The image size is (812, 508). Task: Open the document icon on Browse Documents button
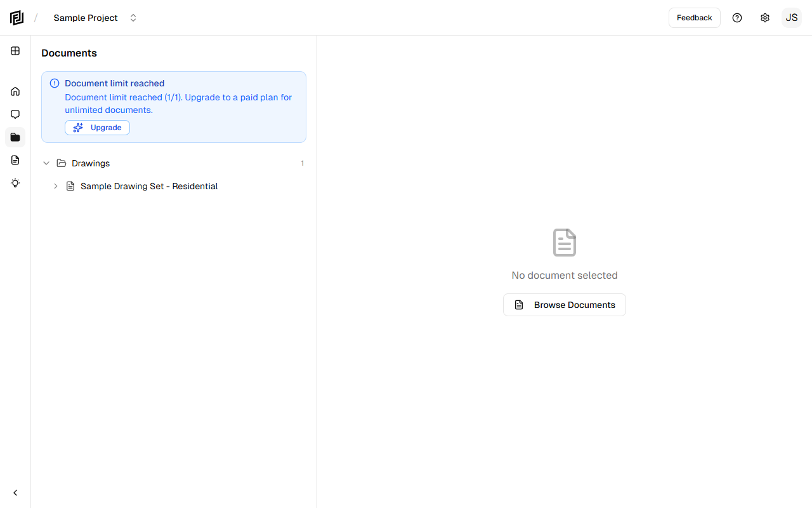[x=519, y=305]
